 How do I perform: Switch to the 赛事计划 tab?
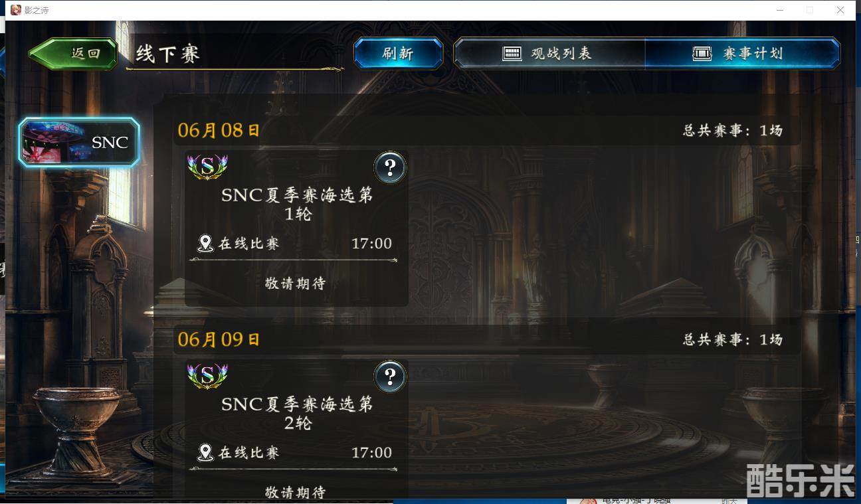pyautogui.click(x=742, y=54)
